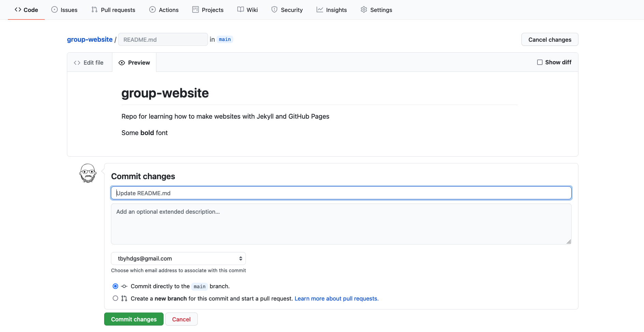Click the user avatar image
Image resolution: width=644 pixels, height=332 pixels.
click(88, 173)
